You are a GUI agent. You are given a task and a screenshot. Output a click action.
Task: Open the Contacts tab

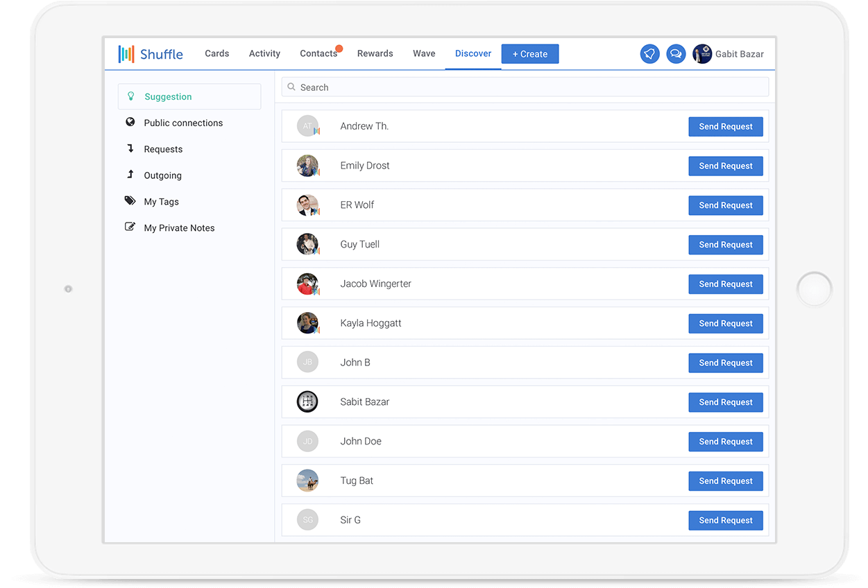point(318,53)
